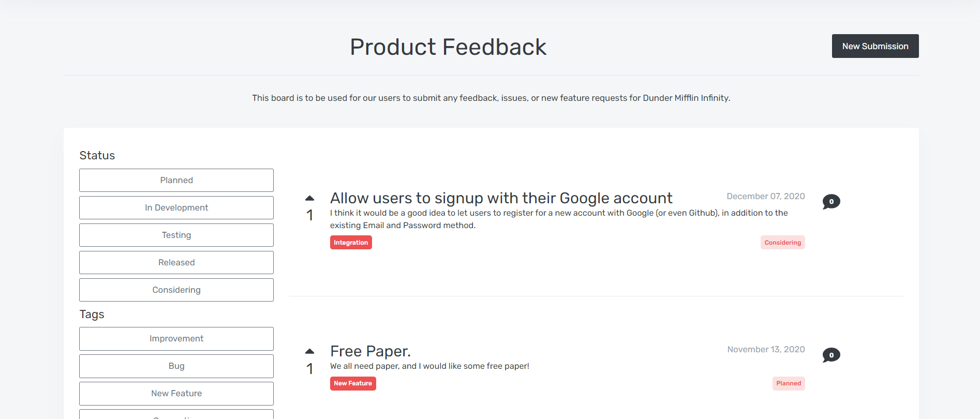This screenshot has width=980, height=419.
Task: Filter by Released status
Action: coord(176,262)
